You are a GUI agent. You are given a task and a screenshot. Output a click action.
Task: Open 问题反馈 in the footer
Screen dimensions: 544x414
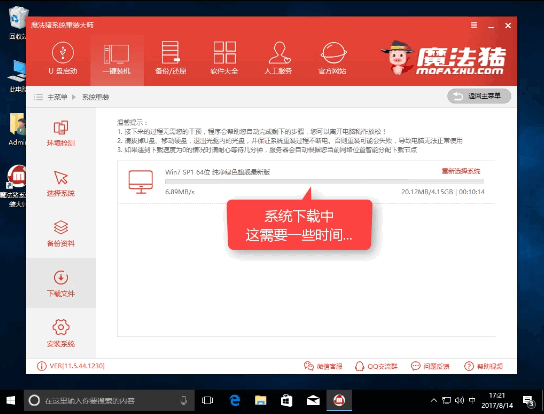[430, 366]
